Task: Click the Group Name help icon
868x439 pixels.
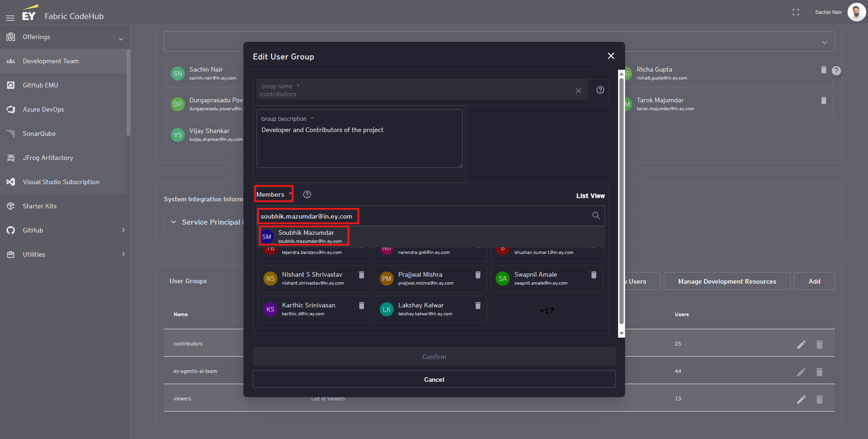Action: point(600,90)
